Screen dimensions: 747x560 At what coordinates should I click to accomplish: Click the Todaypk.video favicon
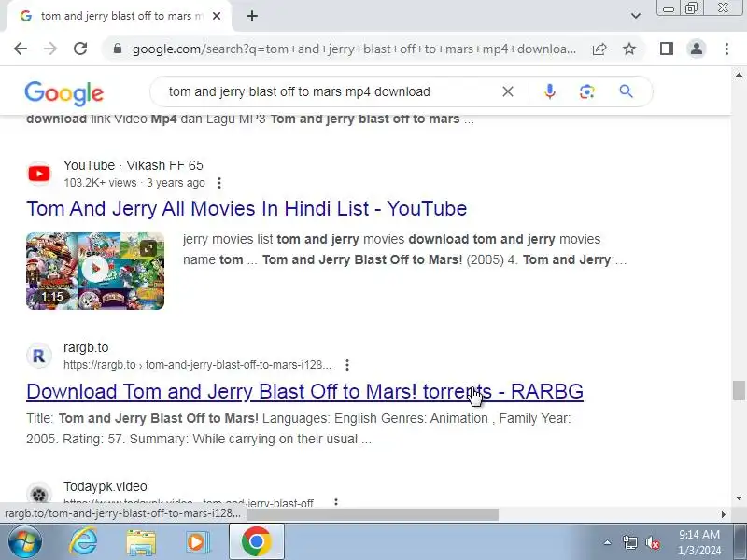[x=39, y=495]
